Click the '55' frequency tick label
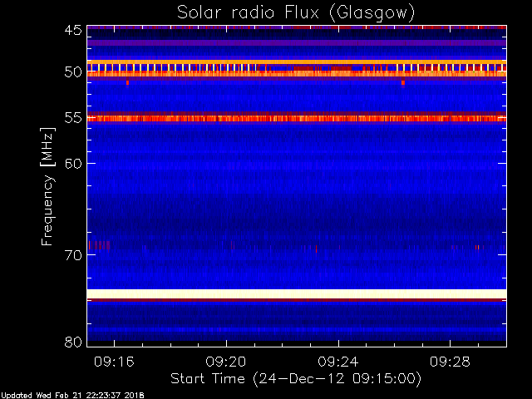532x399 pixels. (x=73, y=118)
